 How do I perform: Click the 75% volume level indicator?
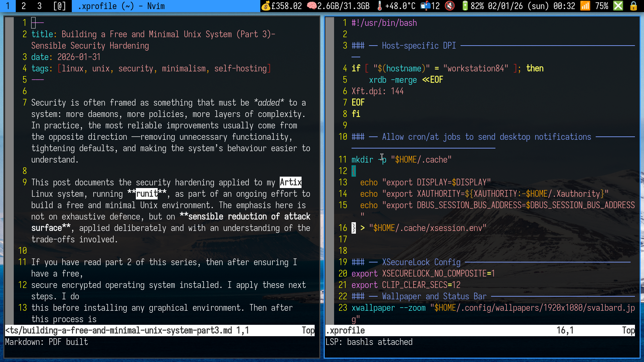pyautogui.click(x=602, y=6)
